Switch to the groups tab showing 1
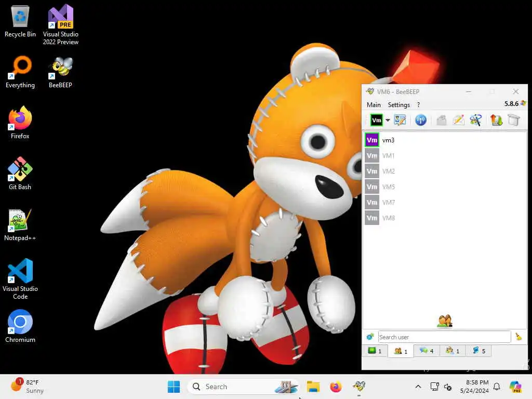532x399 pixels. click(x=453, y=351)
